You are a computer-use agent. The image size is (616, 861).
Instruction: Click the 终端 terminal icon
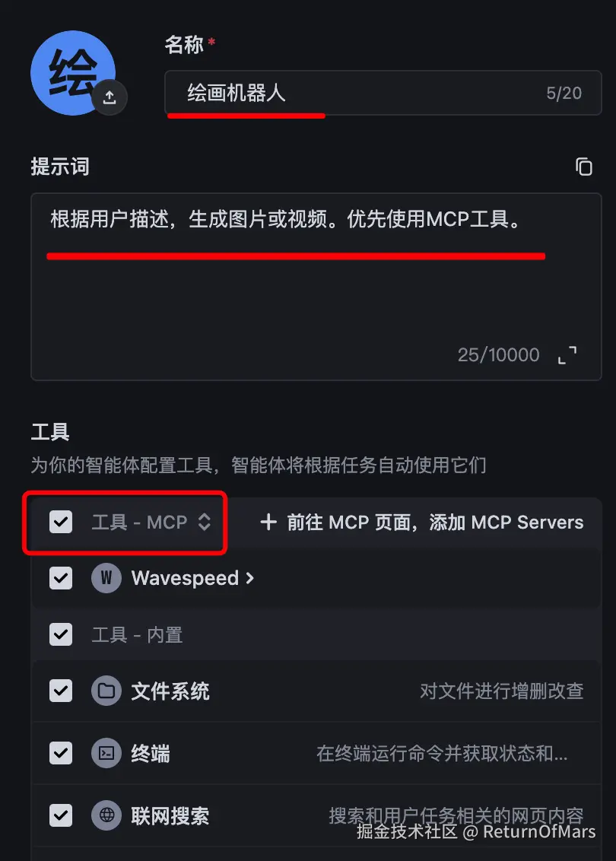pyautogui.click(x=106, y=753)
